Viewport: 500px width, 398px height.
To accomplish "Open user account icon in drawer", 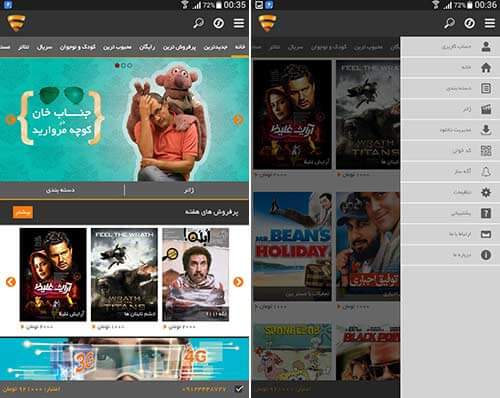I will point(486,46).
